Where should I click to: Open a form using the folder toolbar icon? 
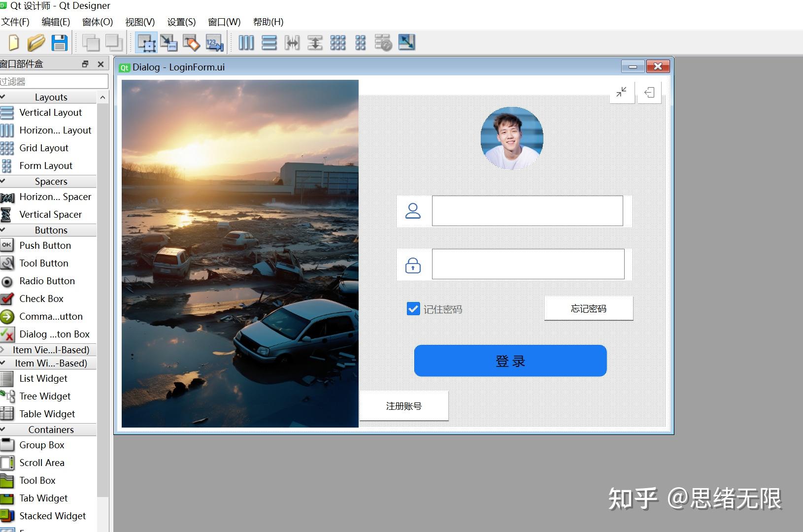(37, 43)
